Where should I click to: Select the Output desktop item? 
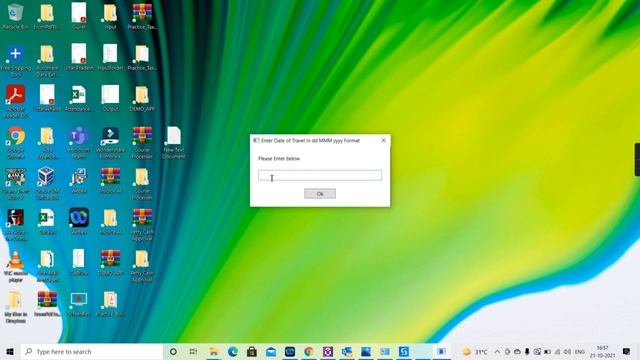[x=110, y=99]
